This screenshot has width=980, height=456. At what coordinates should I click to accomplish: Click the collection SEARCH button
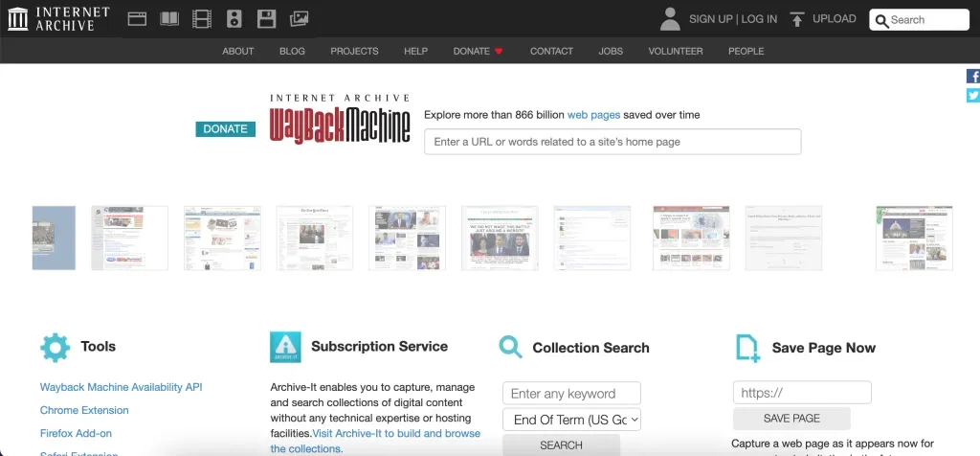pos(561,445)
